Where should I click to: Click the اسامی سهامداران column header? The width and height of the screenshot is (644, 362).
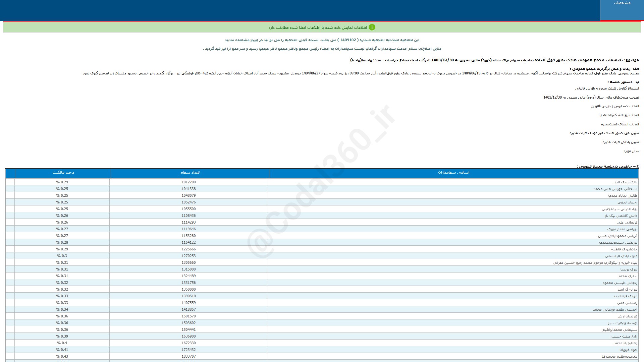pos(453,173)
